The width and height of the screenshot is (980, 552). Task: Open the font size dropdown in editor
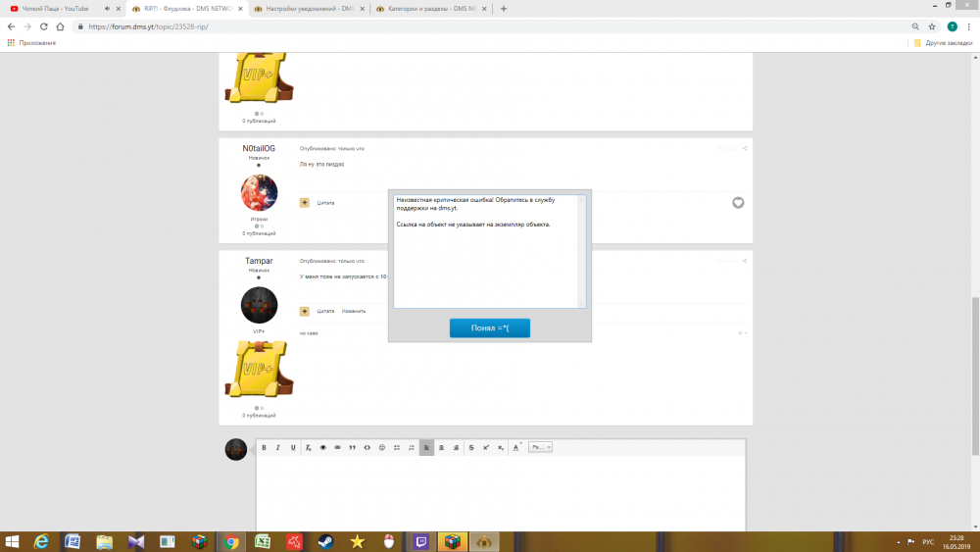540,447
